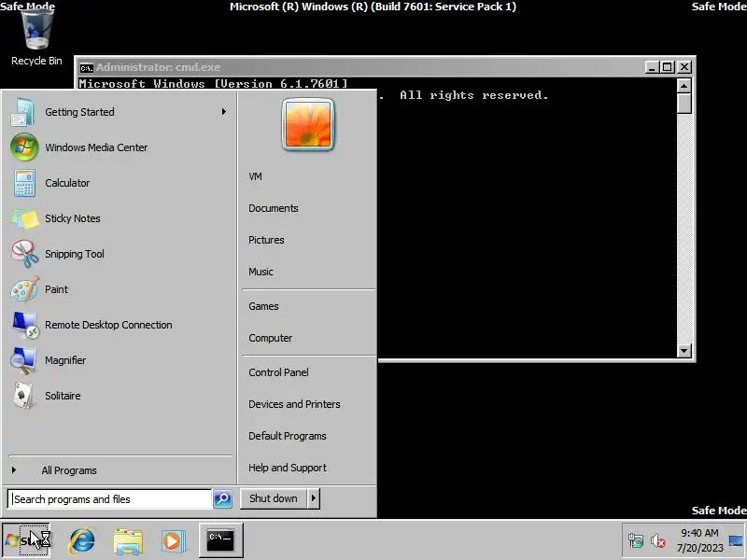This screenshot has width=747, height=560.
Task: Close the cmd.exe window
Action: (x=684, y=67)
